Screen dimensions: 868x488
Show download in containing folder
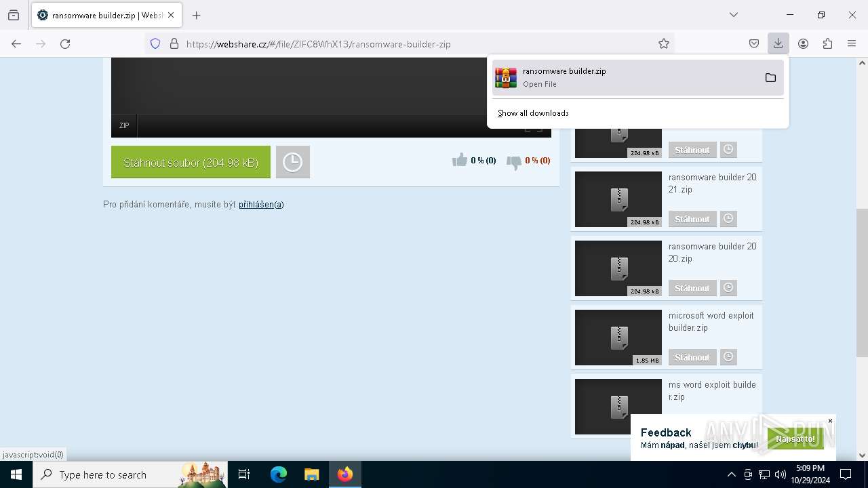coord(770,77)
